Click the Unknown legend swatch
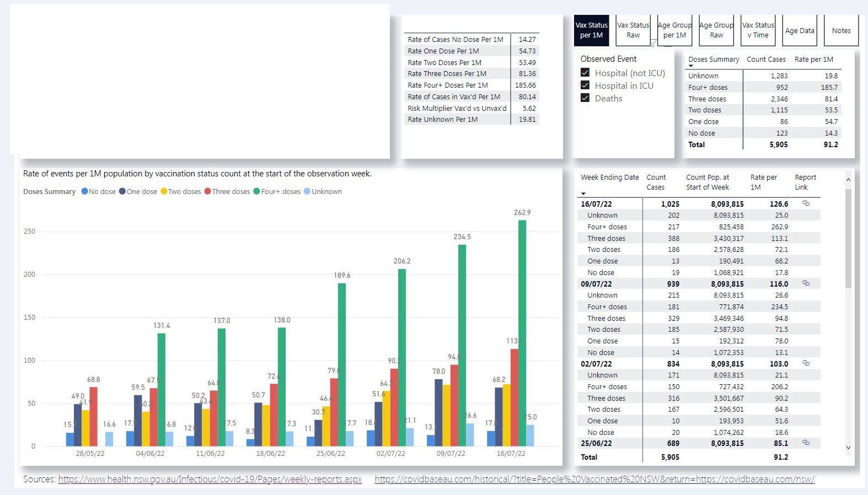Viewport: 868px width, 495px height. 307,191
